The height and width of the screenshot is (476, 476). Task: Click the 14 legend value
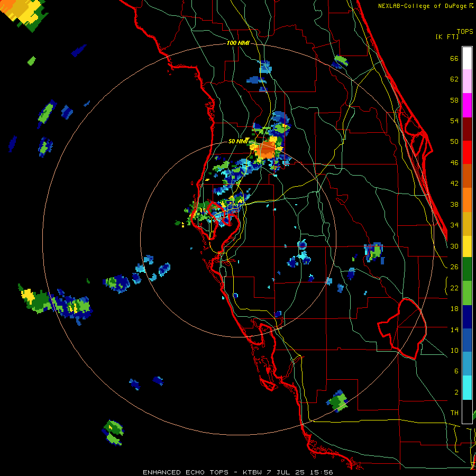click(454, 329)
